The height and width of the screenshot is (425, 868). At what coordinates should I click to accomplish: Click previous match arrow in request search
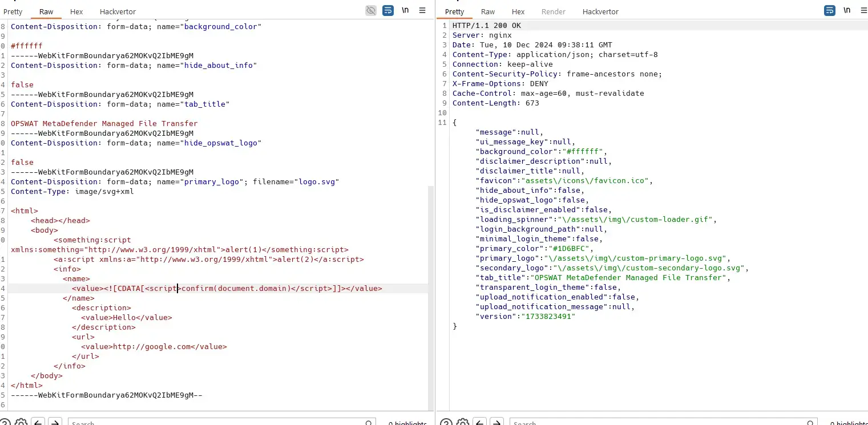(x=38, y=423)
